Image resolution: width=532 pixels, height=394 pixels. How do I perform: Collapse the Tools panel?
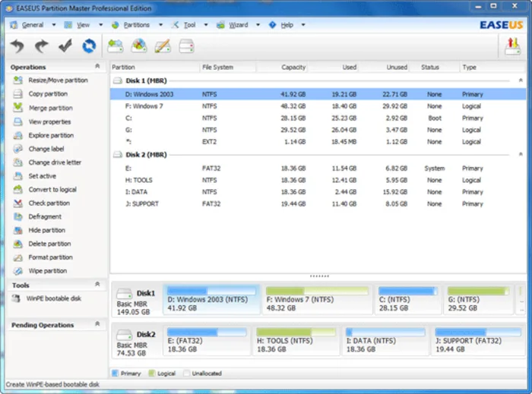point(97,284)
